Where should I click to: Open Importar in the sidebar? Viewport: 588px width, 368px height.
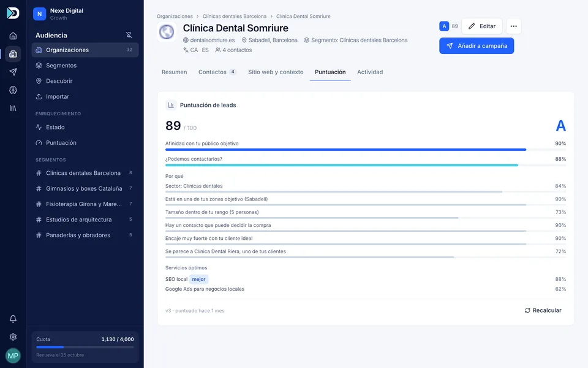tap(85, 96)
